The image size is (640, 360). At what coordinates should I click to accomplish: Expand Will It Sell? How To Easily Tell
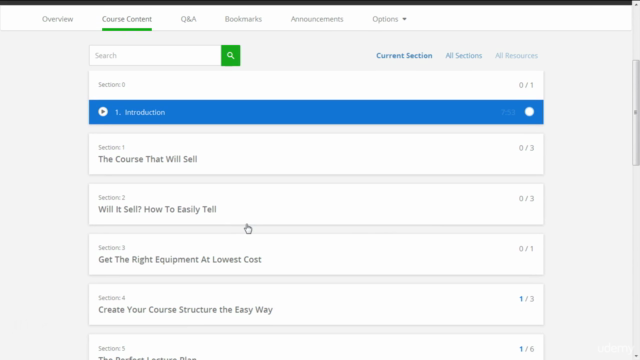(x=316, y=204)
